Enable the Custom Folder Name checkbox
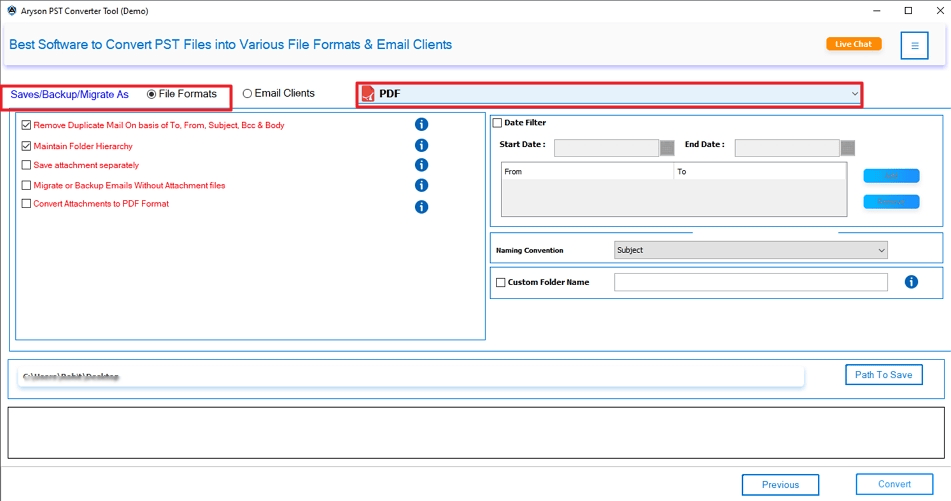951x501 pixels. (500, 282)
